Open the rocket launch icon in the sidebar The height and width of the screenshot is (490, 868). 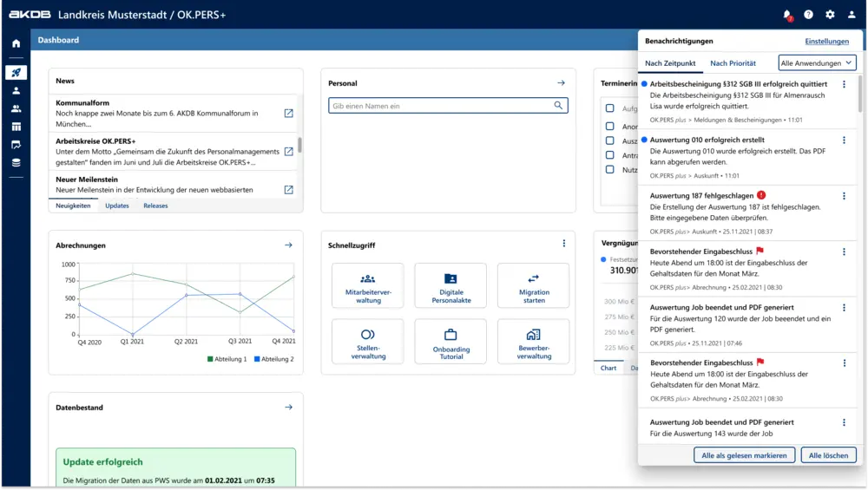pyautogui.click(x=16, y=73)
